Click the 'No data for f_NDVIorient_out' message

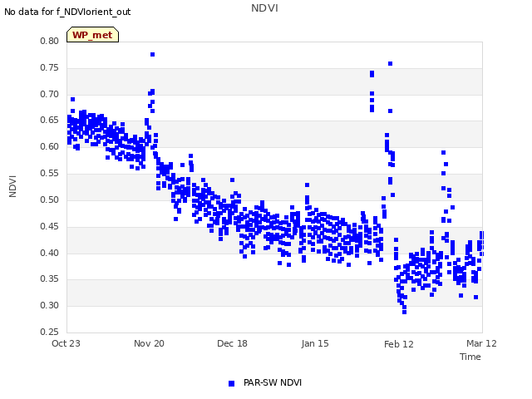[x=67, y=12]
